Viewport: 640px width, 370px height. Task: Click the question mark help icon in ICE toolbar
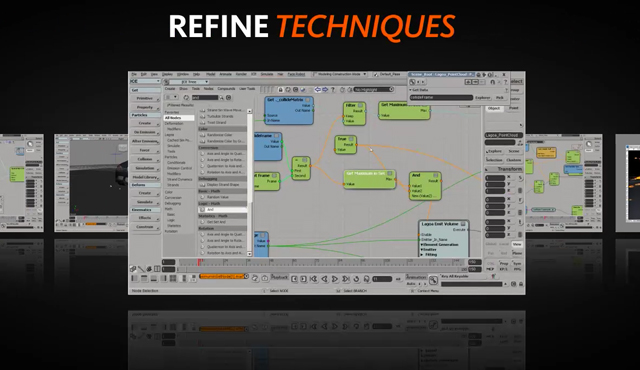[333, 89]
